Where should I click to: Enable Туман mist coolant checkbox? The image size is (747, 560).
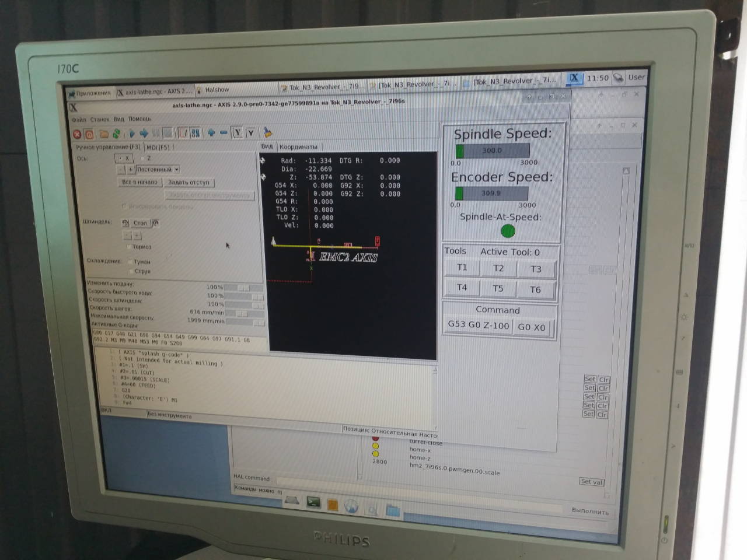(x=139, y=262)
